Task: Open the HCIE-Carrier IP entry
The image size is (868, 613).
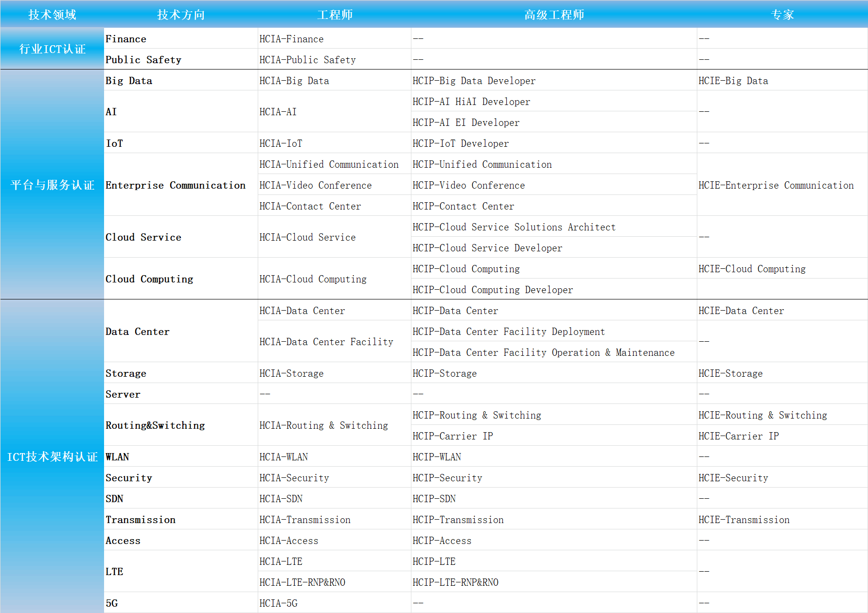Action: pos(738,436)
